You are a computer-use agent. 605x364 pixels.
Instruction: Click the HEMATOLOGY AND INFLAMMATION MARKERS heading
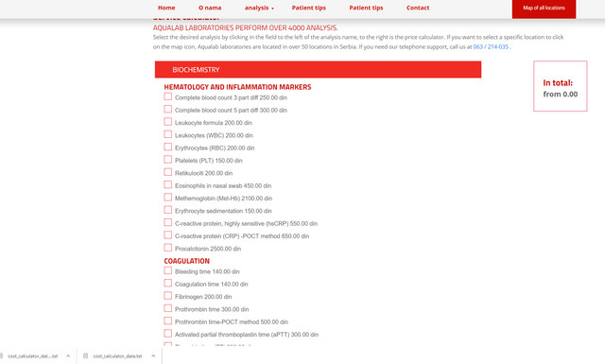coord(237,87)
